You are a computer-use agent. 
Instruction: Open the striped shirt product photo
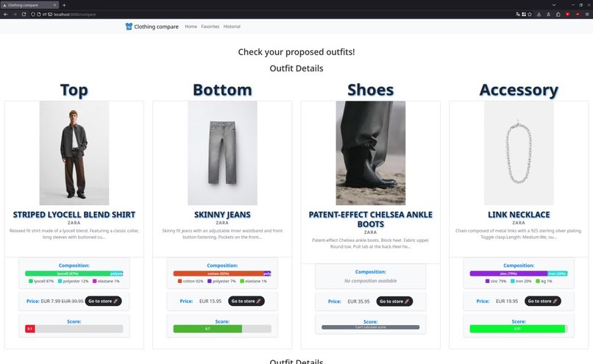(74, 153)
